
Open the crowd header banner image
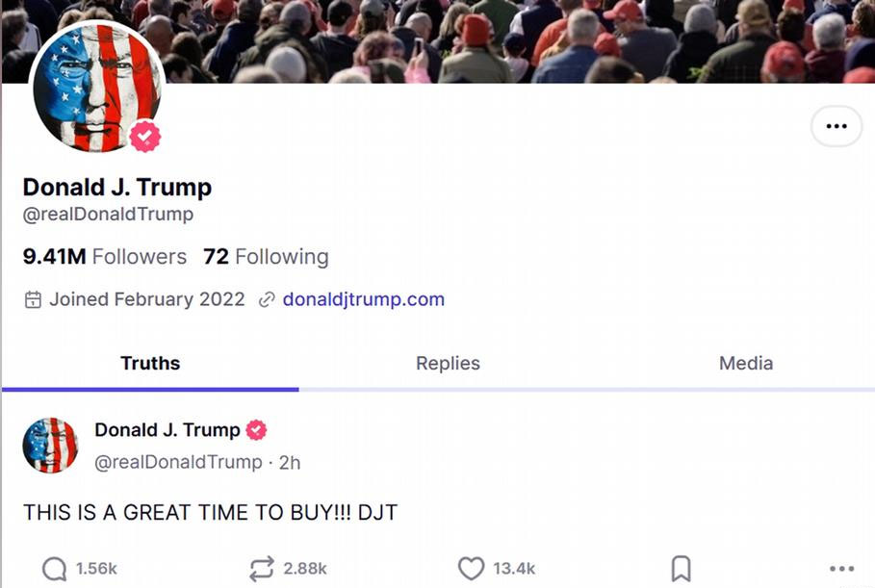point(520,40)
